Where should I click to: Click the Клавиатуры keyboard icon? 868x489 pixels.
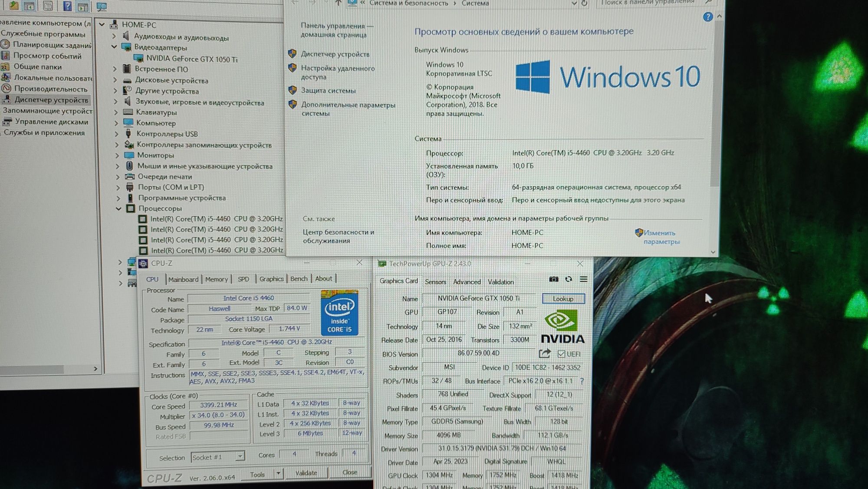pyautogui.click(x=128, y=112)
